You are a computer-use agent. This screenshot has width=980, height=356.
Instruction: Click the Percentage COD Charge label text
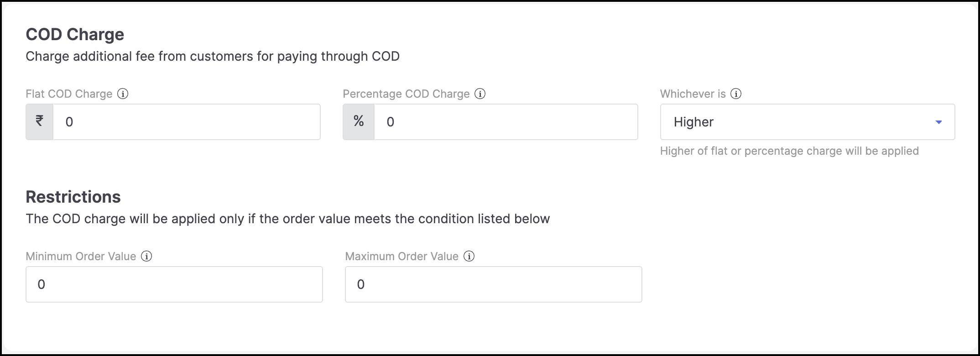click(406, 94)
